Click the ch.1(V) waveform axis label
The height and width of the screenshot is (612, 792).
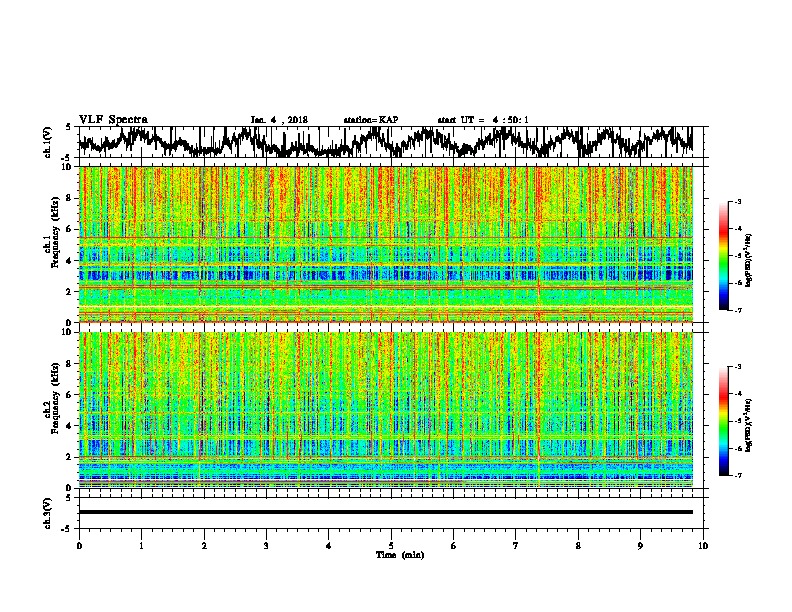click(48, 142)
